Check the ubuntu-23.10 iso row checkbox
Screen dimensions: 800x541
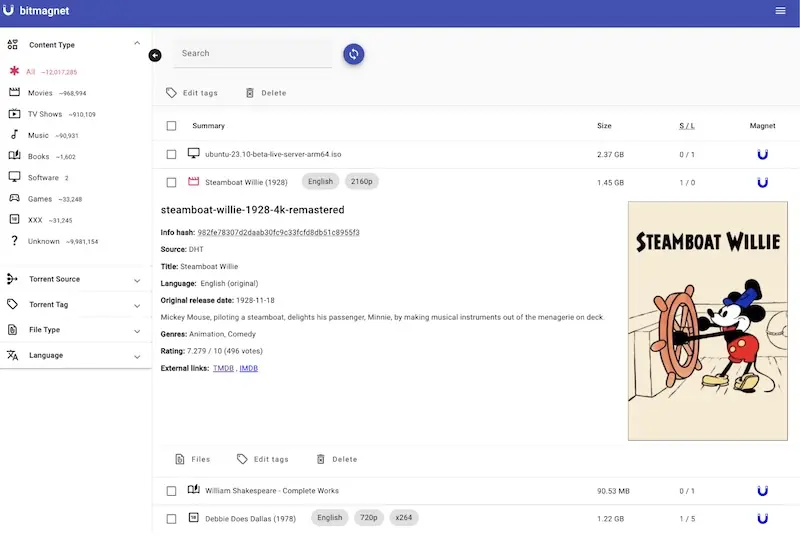tap(171, 154)
